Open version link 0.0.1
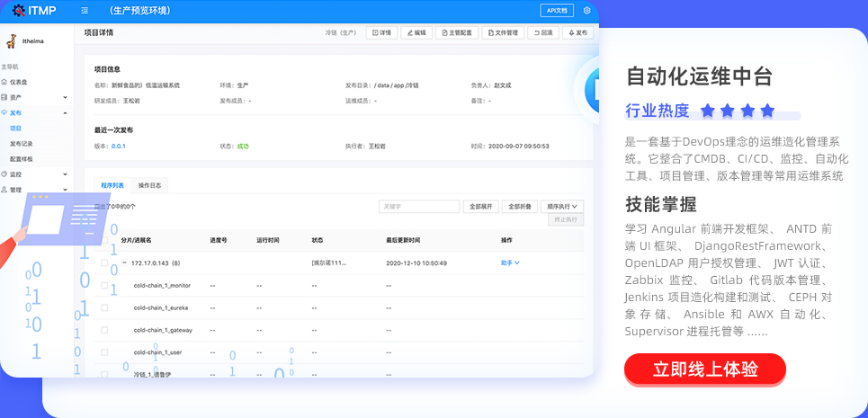868x418 pixels. pyautogui.click(x=119, y=147)
